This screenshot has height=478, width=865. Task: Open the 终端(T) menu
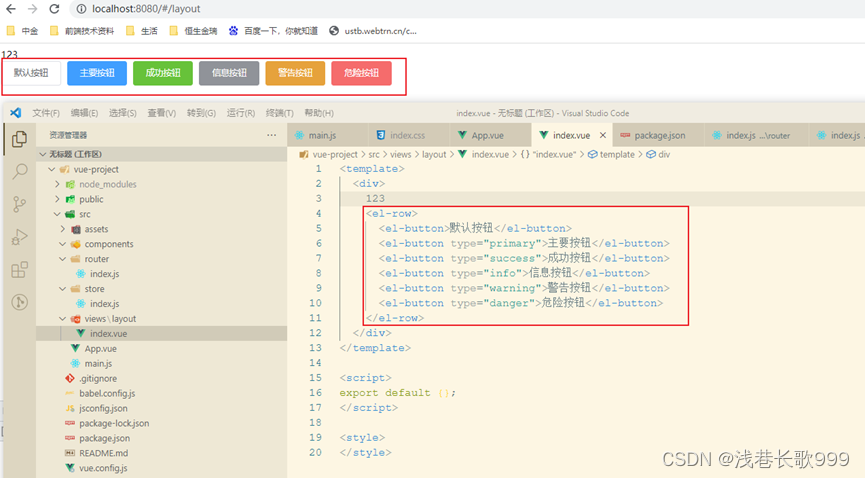(x=280, y=113)
